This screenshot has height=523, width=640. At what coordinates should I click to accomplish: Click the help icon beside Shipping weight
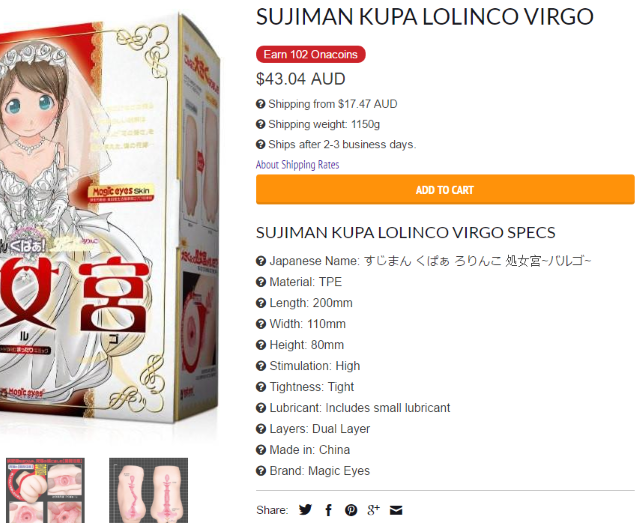click(260, 124)
